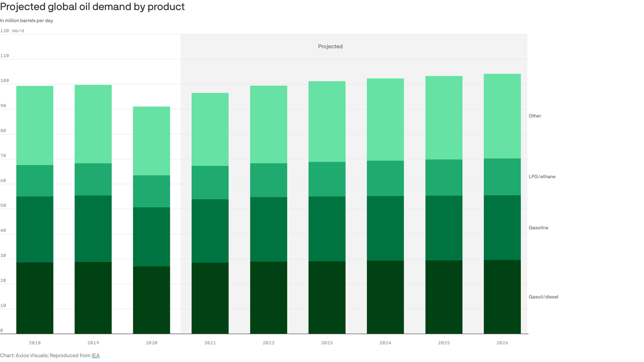The image size is (644, 362).
Task: Select the 2019 stacked bar
Action: click(x=93, y=207)
